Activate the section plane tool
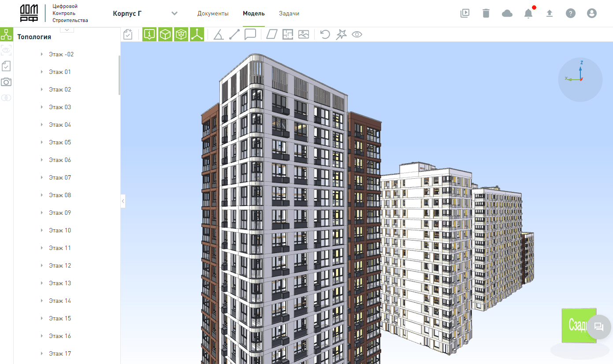 tap(271, 34)
